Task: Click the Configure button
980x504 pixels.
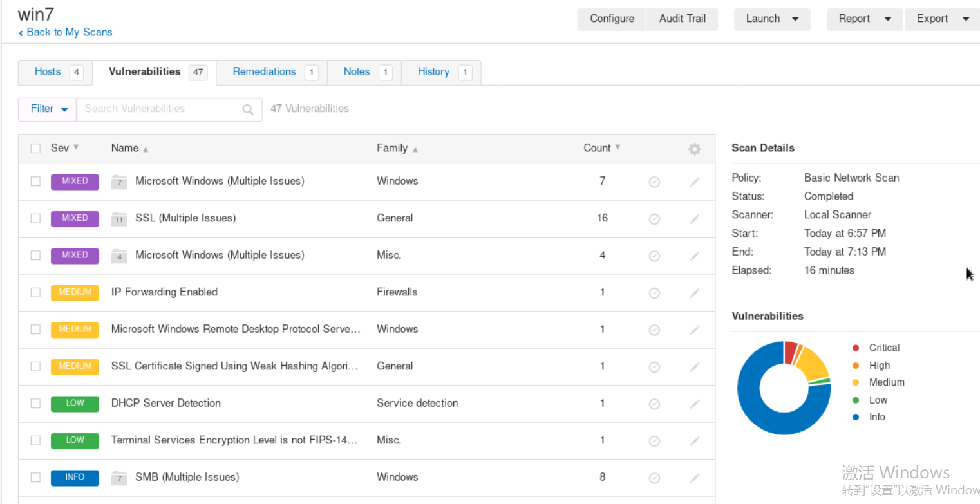Action: point(612,19)
